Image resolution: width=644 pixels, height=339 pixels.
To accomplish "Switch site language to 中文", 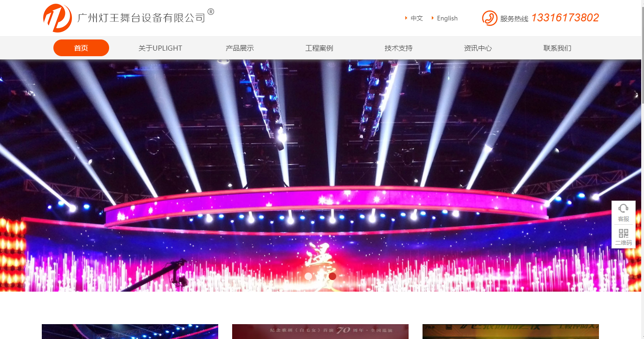I will pyautogui.click(x=416, y=18).
